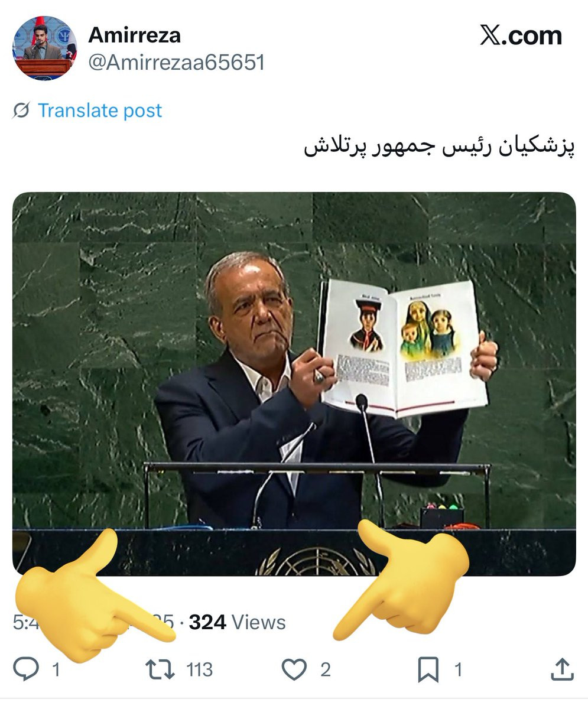Screen dimensions: 588x709
Task: Tap the reply speech bubble icon
Action: click(x=26, y=669)
